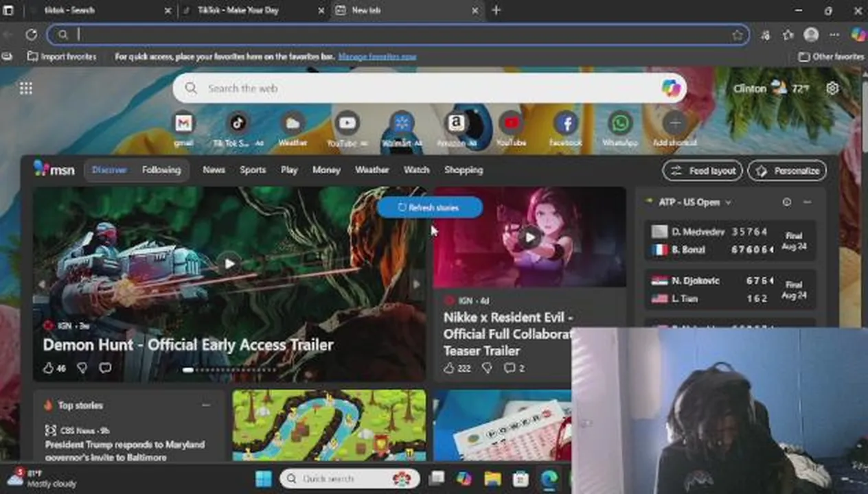Open the WhatsApp shortcut icon
Viewport: 868px width, 494px height.
click(620, 123)
